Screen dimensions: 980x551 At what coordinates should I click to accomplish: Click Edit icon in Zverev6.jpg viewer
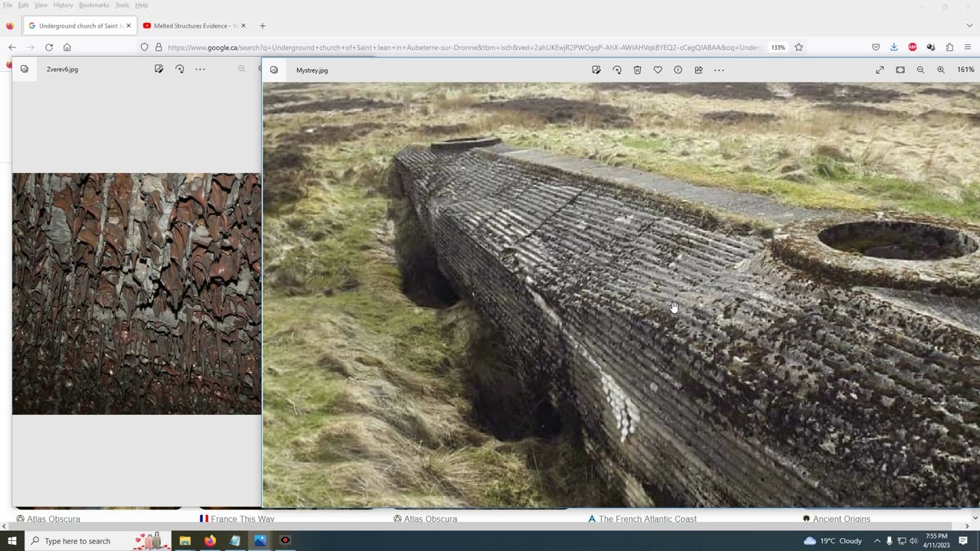click(158, 69)
